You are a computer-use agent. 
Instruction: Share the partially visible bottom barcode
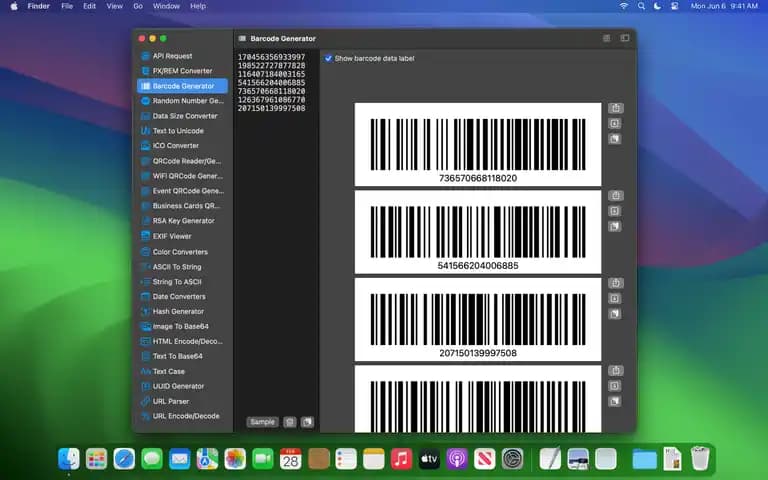(616, 370)
